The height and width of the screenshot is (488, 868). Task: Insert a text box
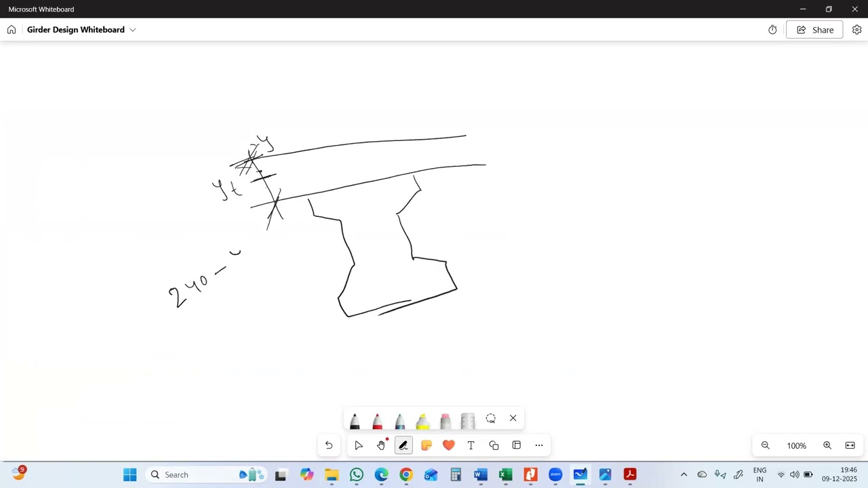(471, 445)
